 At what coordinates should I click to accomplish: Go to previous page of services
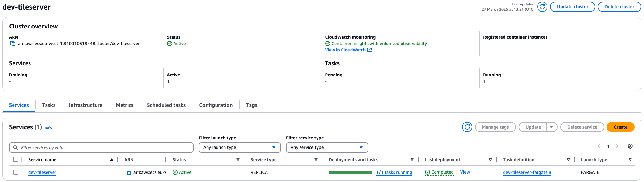pos(599,146)
